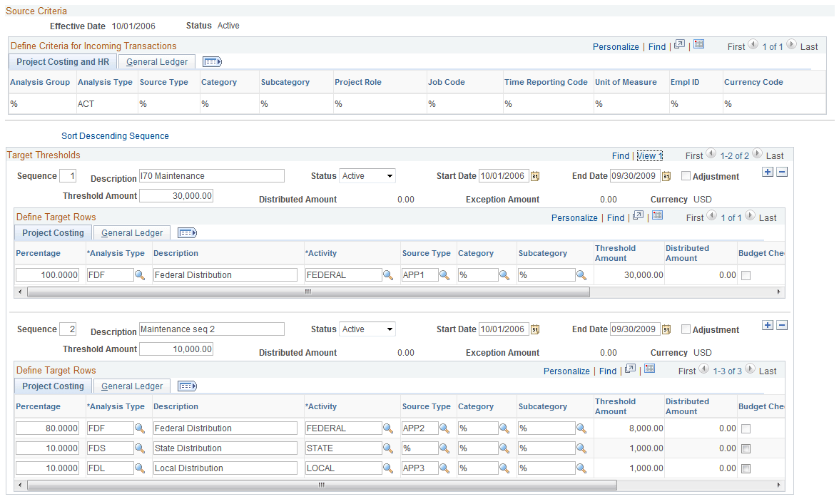
Task: Look up Source Type for APP3 row
Action: click(444, 468)
